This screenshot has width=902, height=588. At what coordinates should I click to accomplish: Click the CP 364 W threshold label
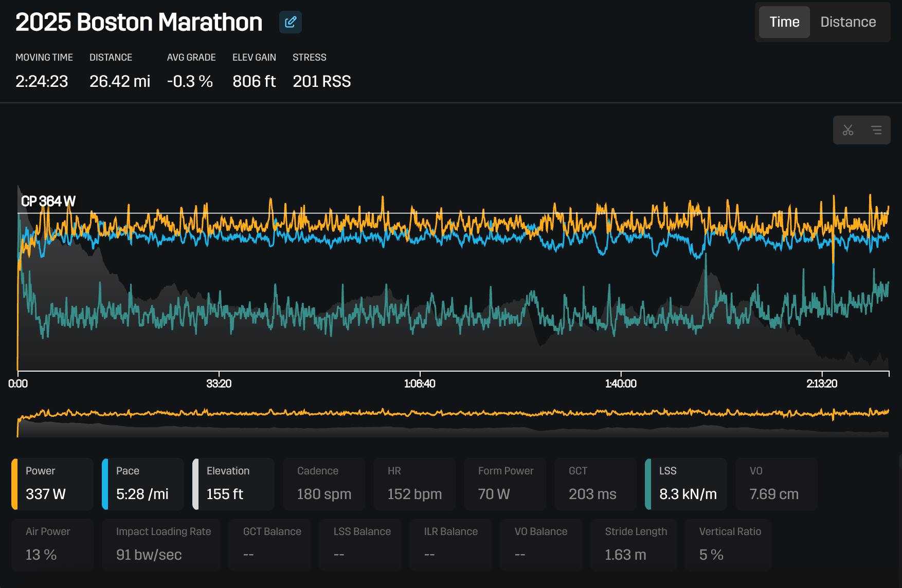pos(48,201)
